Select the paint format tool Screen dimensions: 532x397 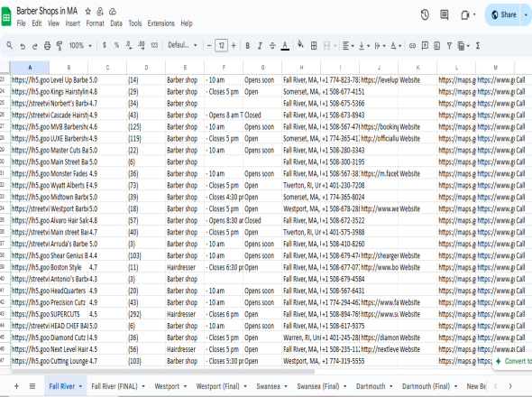(x=60, y=45)
